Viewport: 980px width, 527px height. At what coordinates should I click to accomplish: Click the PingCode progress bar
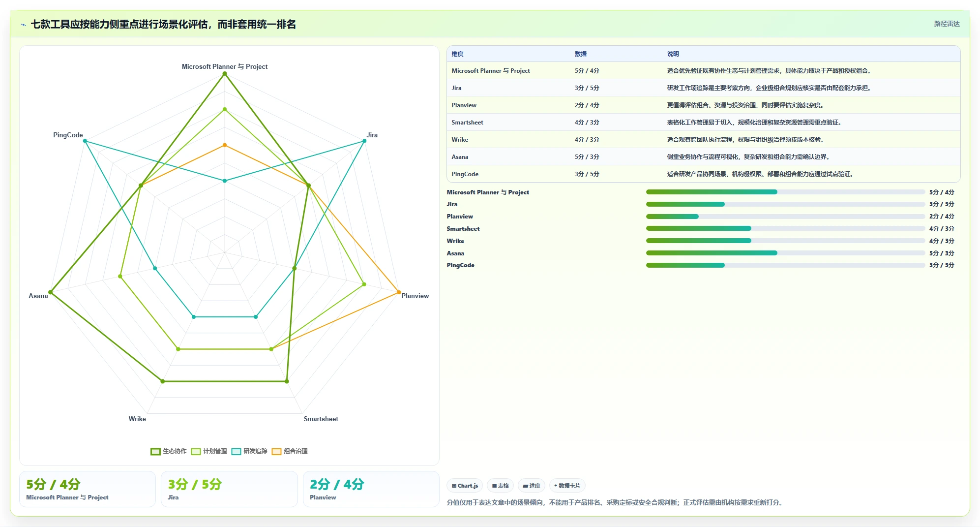tap(785, 265)
